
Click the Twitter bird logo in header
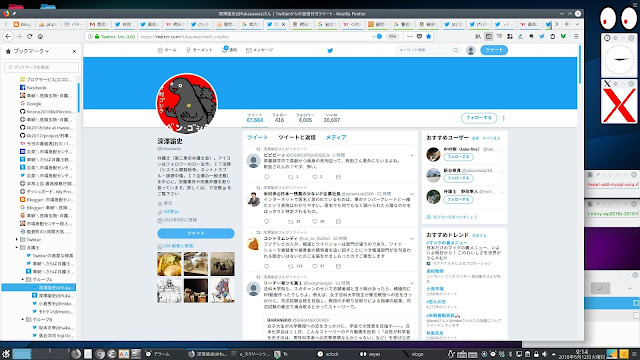click(x=330, y=50)
